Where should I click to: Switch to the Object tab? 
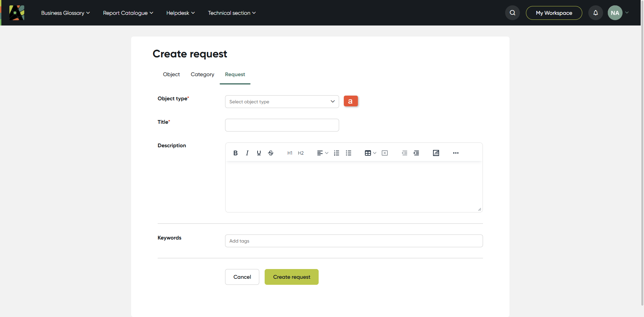(x=171, y=74)
